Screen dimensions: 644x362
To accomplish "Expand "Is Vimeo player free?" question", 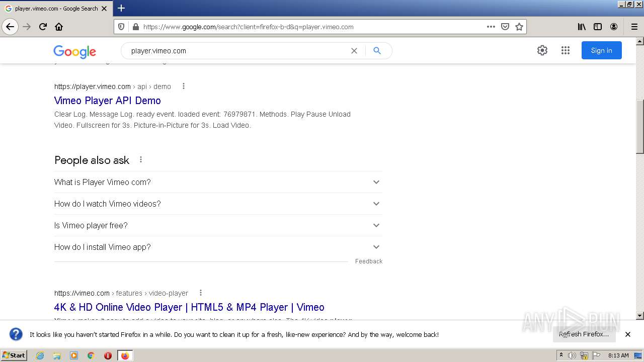I will 218,225.
